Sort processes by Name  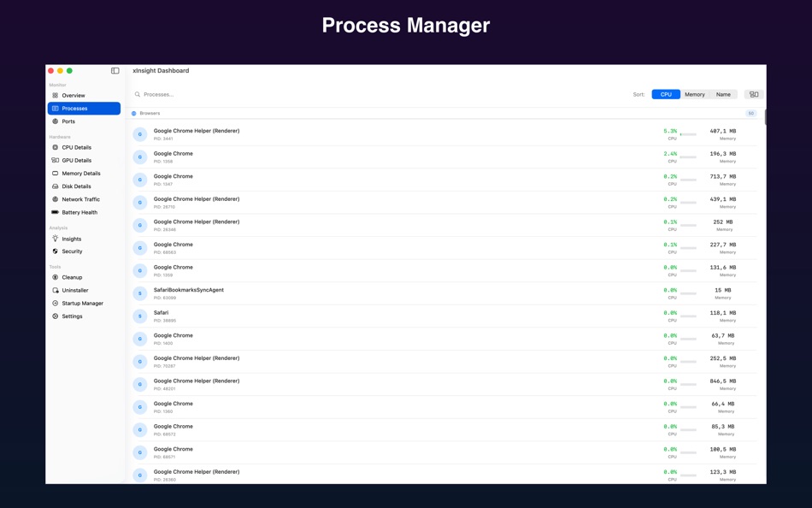point(723,94)
